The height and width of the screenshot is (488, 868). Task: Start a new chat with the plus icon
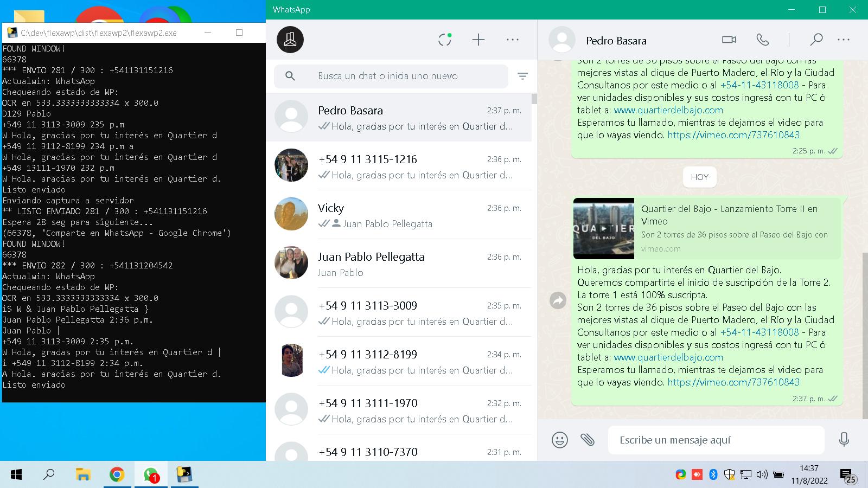[x=478, y=40]
